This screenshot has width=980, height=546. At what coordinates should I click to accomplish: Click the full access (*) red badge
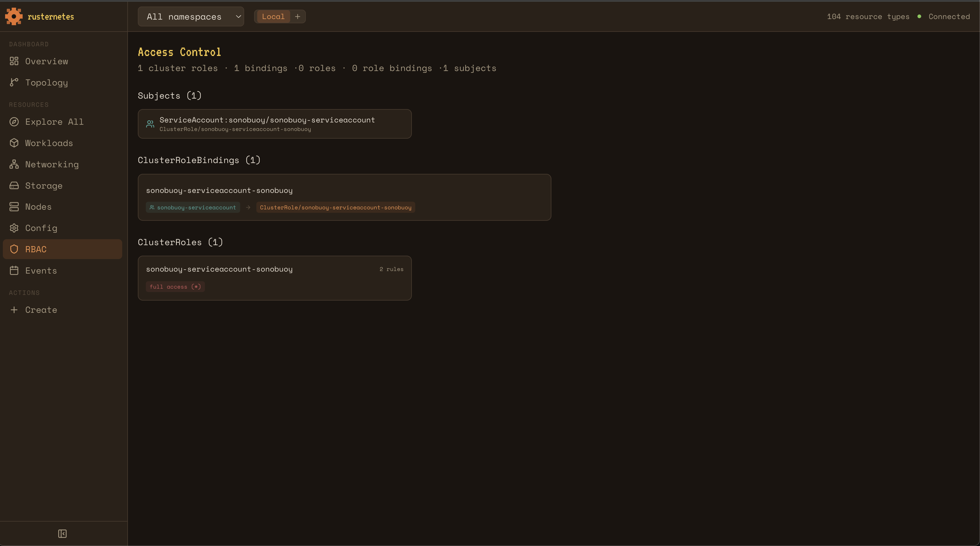pos(175,287)
